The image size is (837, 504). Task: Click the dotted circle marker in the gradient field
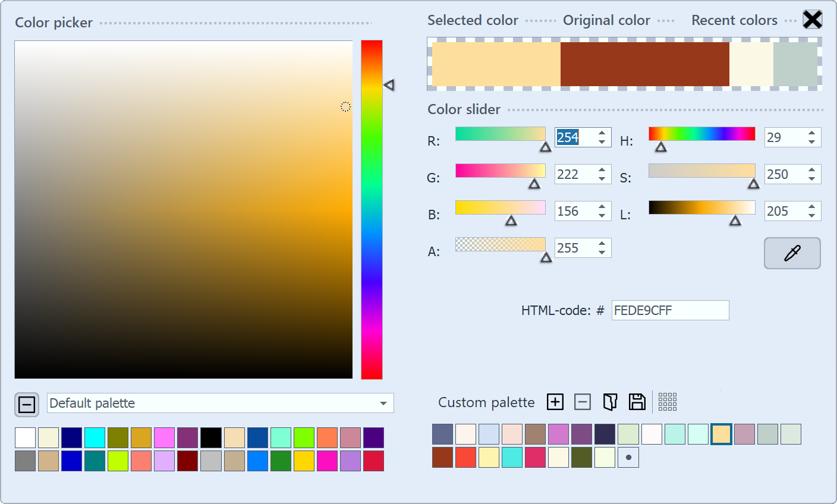pos(345,107)
